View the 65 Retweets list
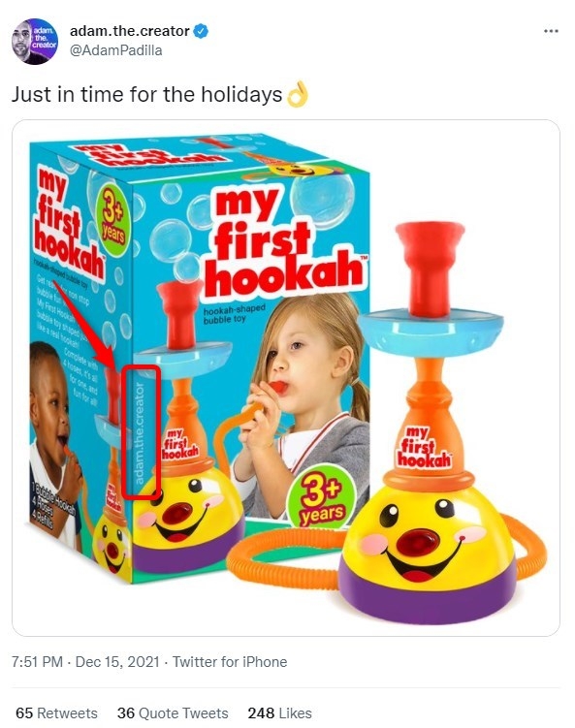Screen dimensions: 575x728 pos(56,712)
